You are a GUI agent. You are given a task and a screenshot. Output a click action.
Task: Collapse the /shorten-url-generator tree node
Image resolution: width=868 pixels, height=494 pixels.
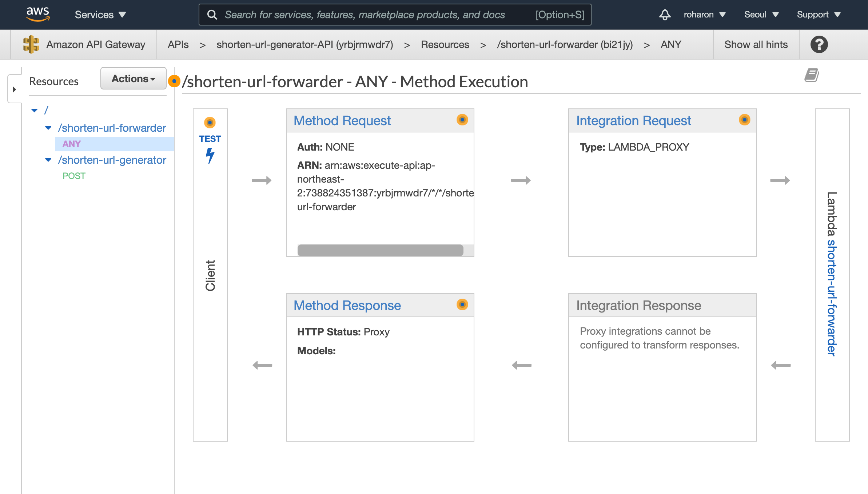(48, 160)
